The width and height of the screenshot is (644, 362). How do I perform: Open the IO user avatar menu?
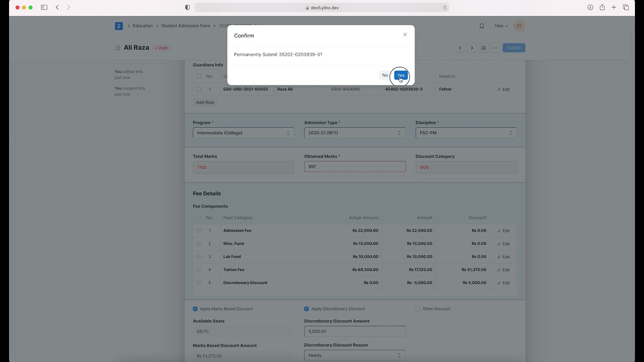(x=519, y=26)
